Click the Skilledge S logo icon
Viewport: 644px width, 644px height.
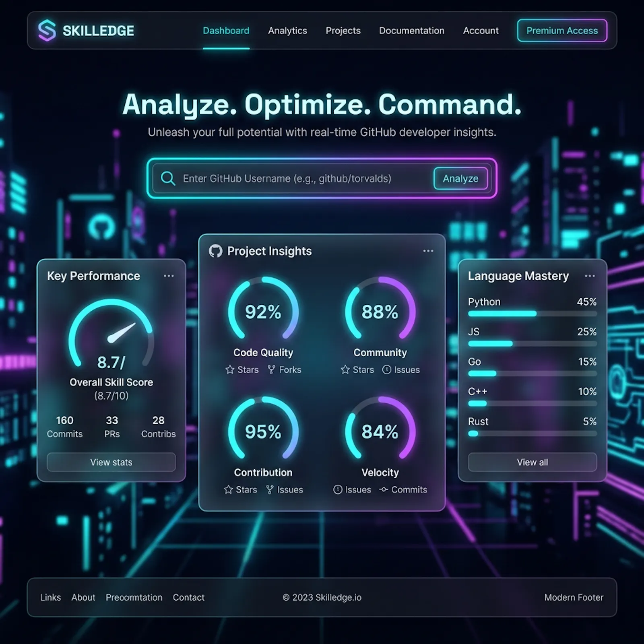pyautogui.click(x=47, y=31)
